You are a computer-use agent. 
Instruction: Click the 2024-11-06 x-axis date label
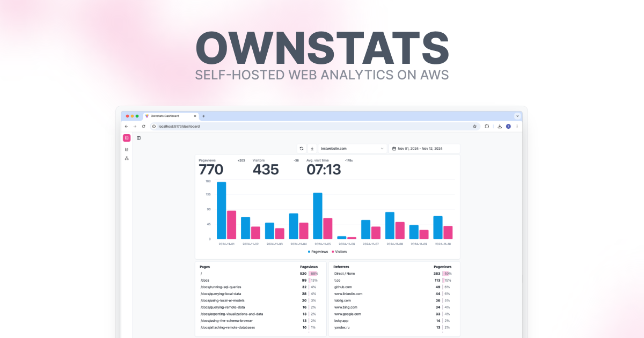pyautogui.click(x=347, y=244)
